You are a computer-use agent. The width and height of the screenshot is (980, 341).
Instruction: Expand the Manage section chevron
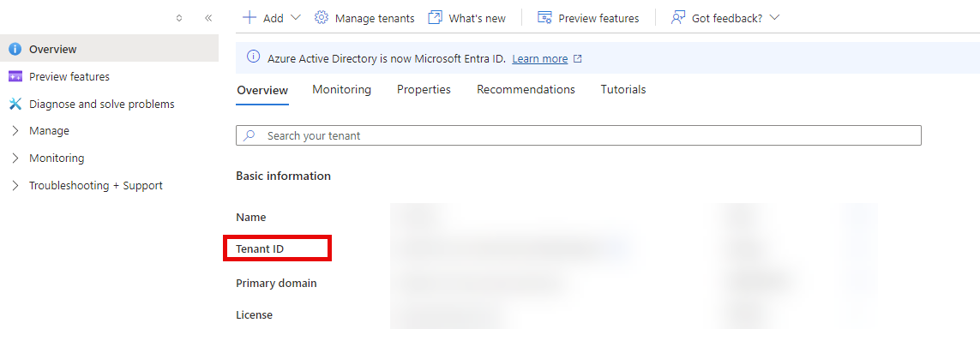tap(15, 131)
